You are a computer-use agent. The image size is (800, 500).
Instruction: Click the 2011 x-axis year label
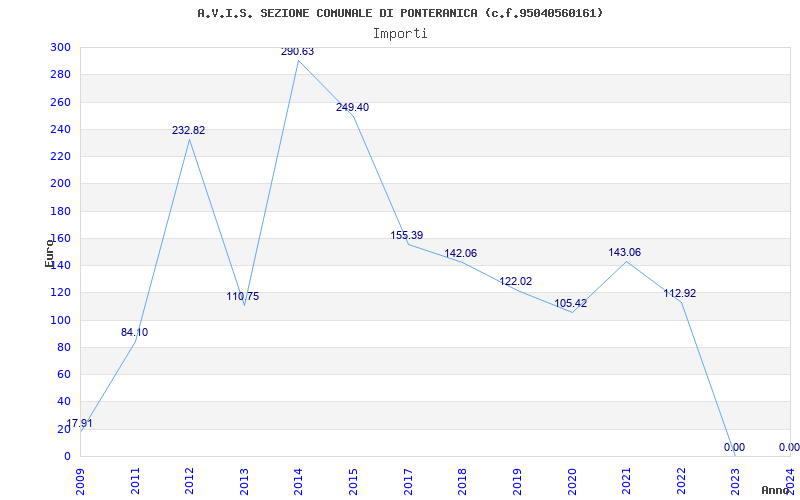pyautogui.click(x=135, y=482)
